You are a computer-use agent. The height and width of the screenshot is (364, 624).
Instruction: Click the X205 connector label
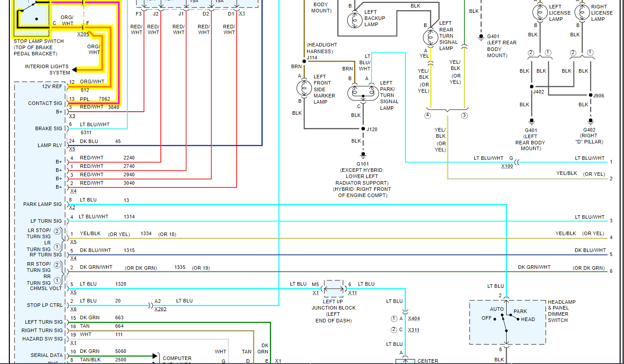(83, 34)
